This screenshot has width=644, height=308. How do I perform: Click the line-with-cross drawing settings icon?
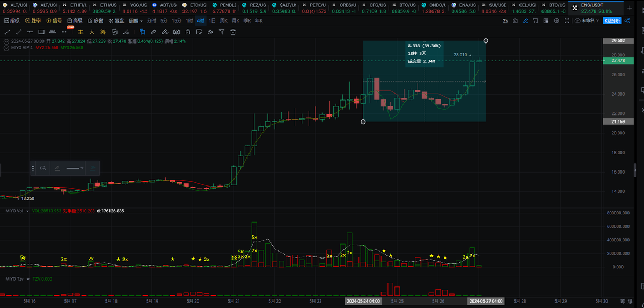pos(126,32)
